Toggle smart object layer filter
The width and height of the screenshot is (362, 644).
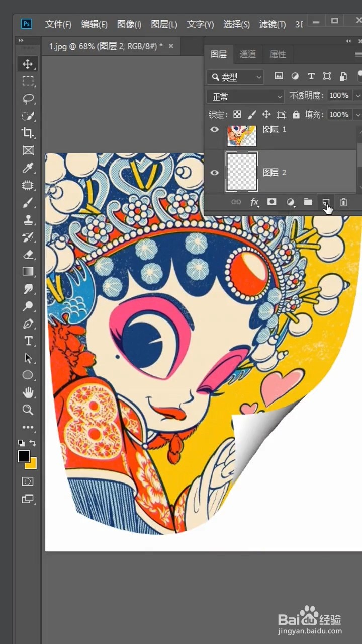click(x=343, y=76)
